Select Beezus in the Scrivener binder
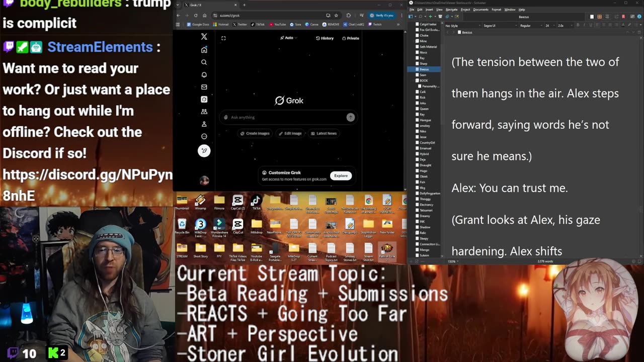 point(424,69)
